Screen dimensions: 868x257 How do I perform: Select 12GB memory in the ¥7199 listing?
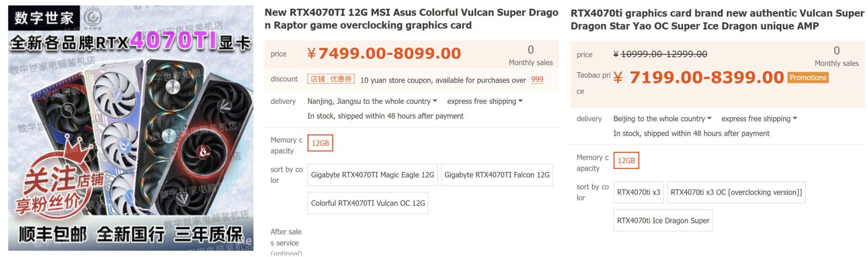[x=626, y=161]
